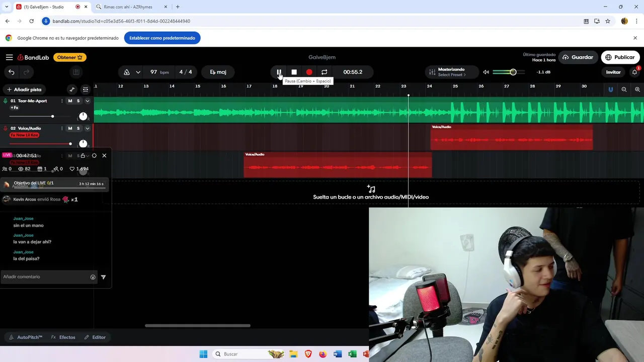The width and height of the screenshot is (644, 362).
Task: Open the BandLab hamburger menu
Action: [x=9, y=57]
